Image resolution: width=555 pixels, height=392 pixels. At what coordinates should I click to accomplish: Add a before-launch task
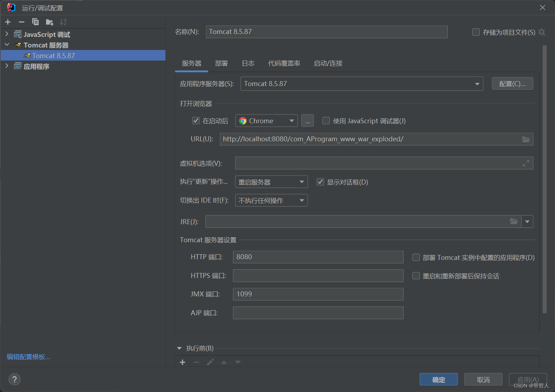click(x=183, y=362)
